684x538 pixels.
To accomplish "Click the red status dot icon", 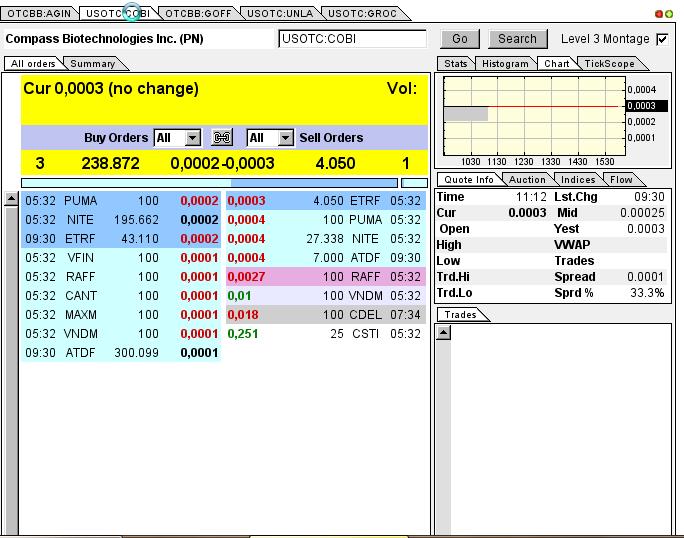I will 659,14.
